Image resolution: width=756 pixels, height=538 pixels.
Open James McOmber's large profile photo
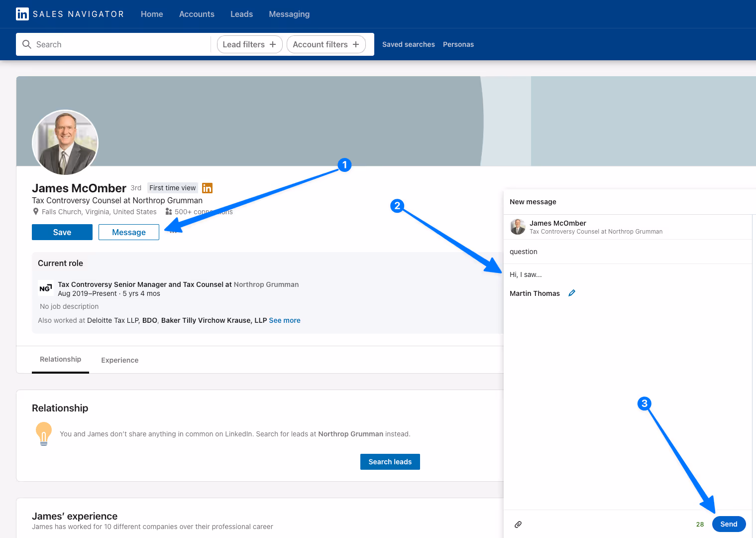click(65, 143)
